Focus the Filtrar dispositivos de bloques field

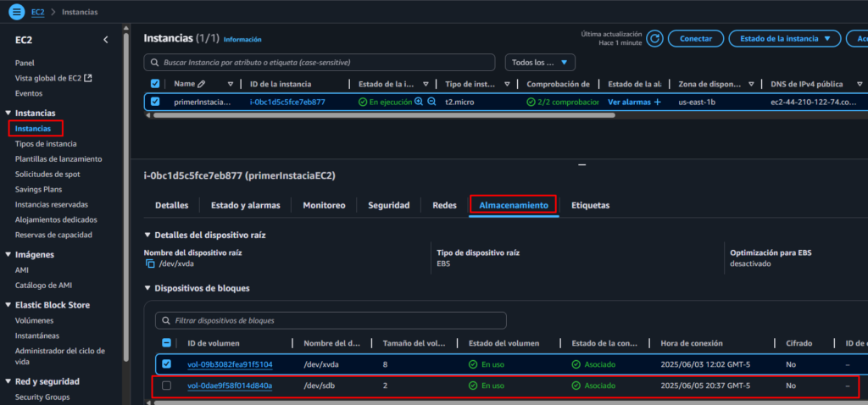pyautogui.click(x=331, y=320)
